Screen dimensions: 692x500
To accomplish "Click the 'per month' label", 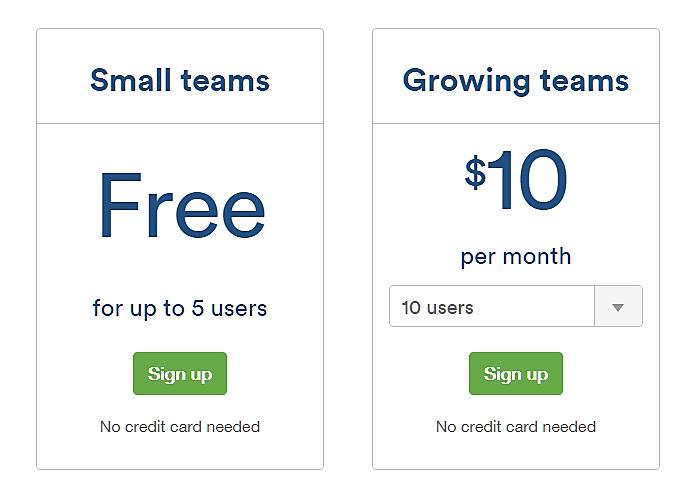I will click(x=516, y=256).
